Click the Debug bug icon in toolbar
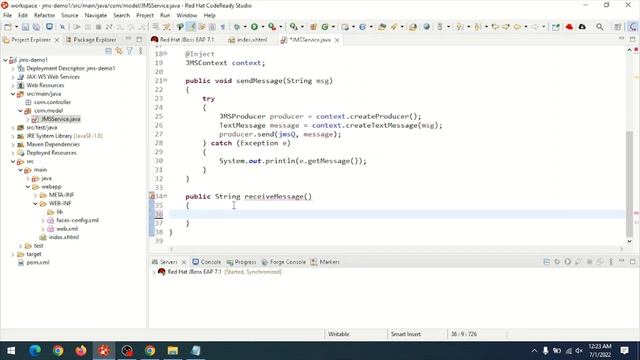This screenshot has height=360, width=640. point(237,27)
